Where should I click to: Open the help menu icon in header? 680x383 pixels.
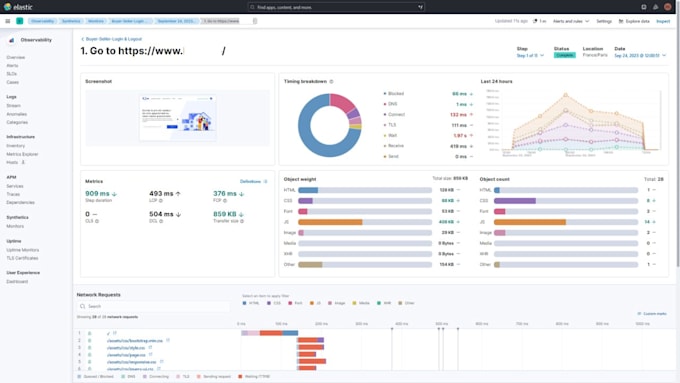tap(644, 7)
